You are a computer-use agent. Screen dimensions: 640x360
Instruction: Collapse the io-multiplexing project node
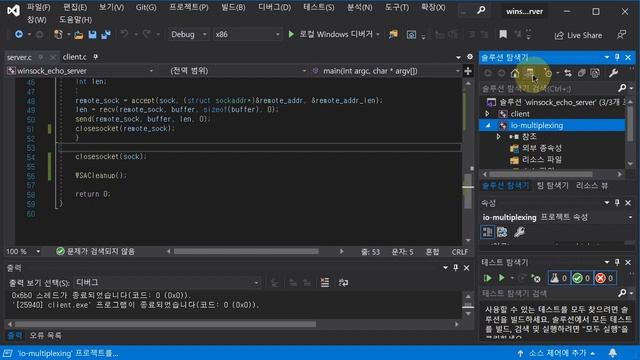point(488,125)
